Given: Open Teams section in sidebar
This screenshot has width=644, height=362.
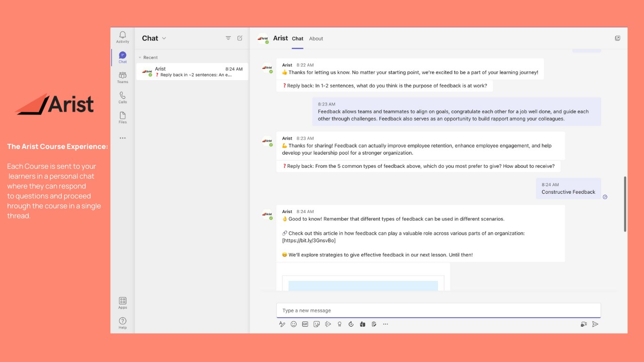Looking at the screenshot, I should (x=123, y=77).
